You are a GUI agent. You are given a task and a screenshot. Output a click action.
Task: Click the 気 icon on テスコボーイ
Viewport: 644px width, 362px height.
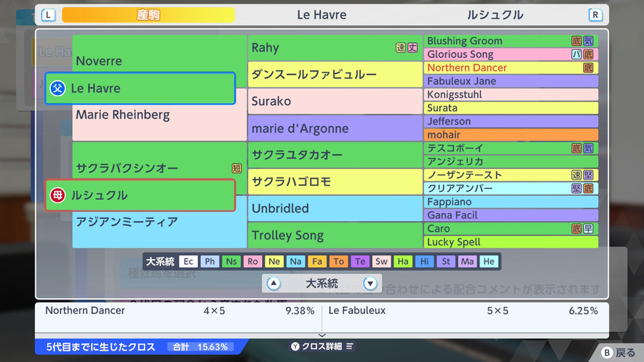coord(588,148)
